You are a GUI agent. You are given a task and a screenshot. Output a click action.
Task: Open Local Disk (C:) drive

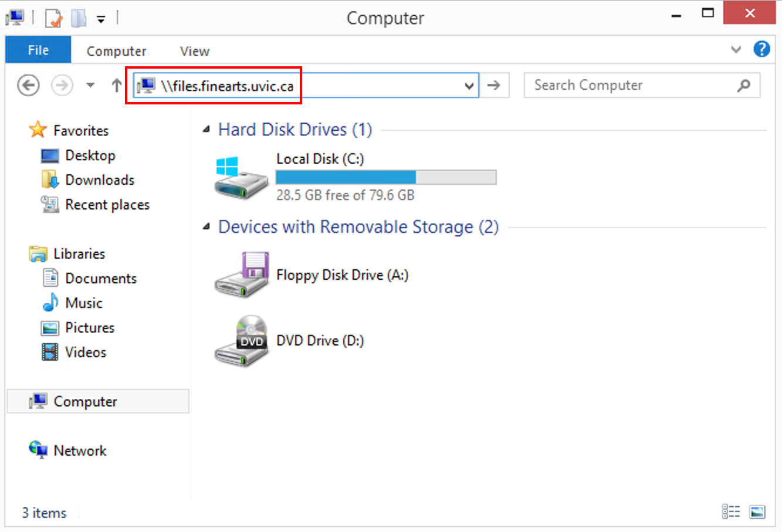pyautogui.click(x=320, y=158)
